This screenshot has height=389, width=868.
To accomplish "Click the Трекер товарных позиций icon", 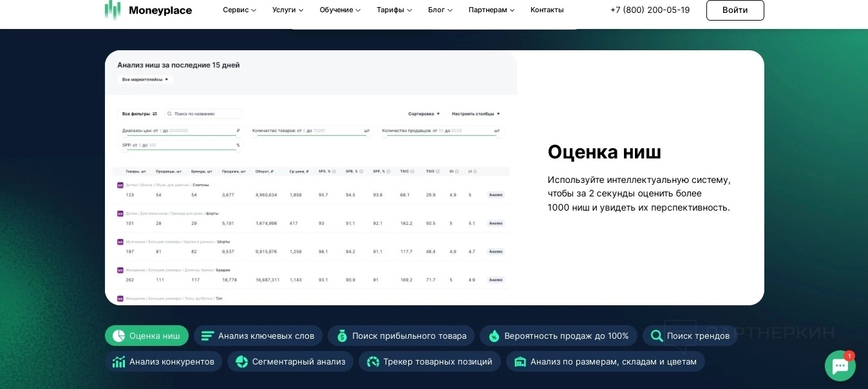I will pyautogui.click(x=373, y=361).
